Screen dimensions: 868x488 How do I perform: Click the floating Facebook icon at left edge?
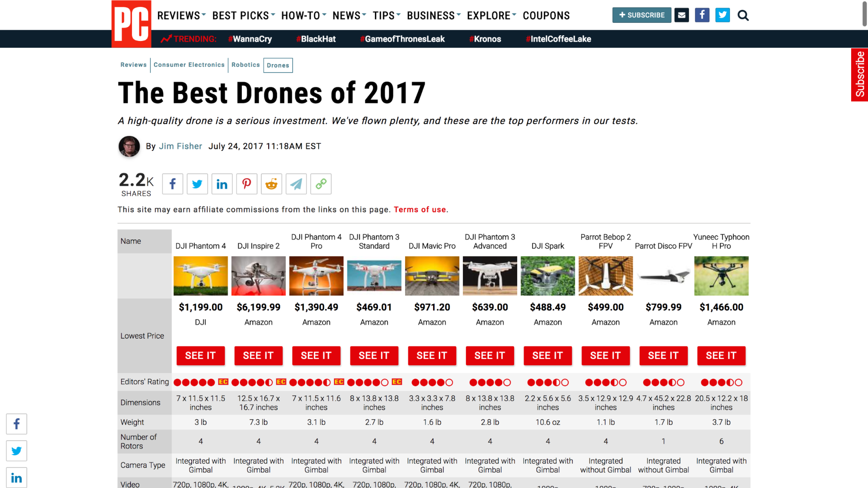17,424
